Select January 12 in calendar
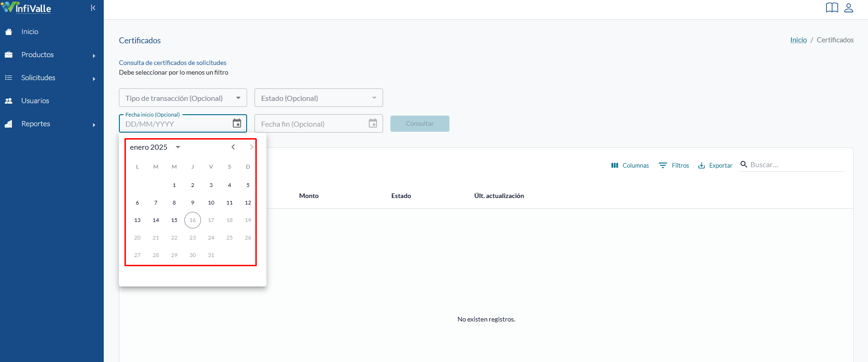 coord(248,203)
